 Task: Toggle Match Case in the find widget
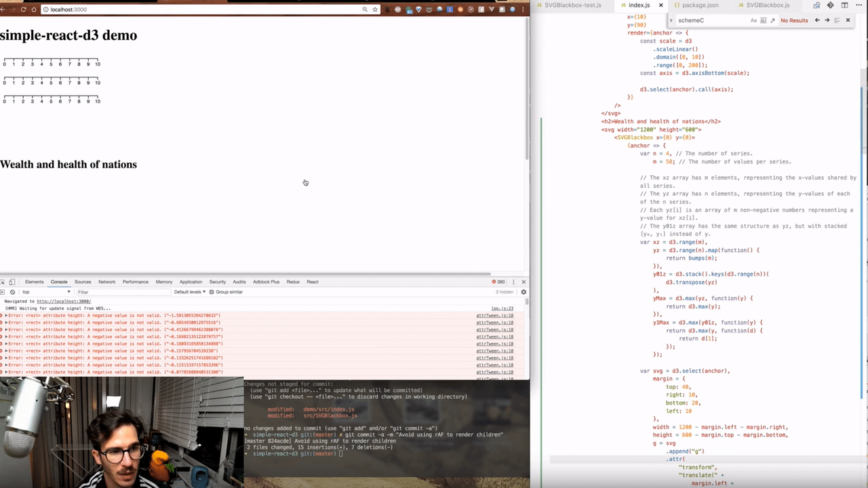point(753,20)
